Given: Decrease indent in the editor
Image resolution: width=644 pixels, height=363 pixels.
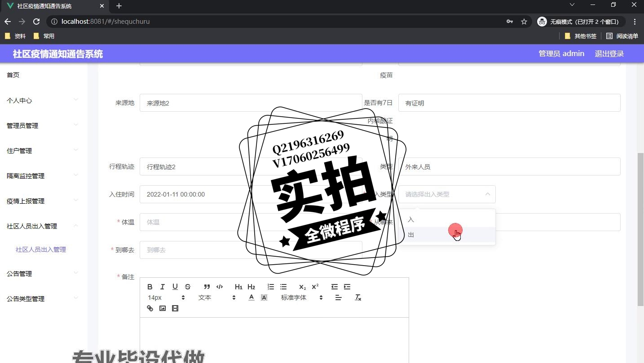Looking at the screenshot, I should (x=335, y=287).
